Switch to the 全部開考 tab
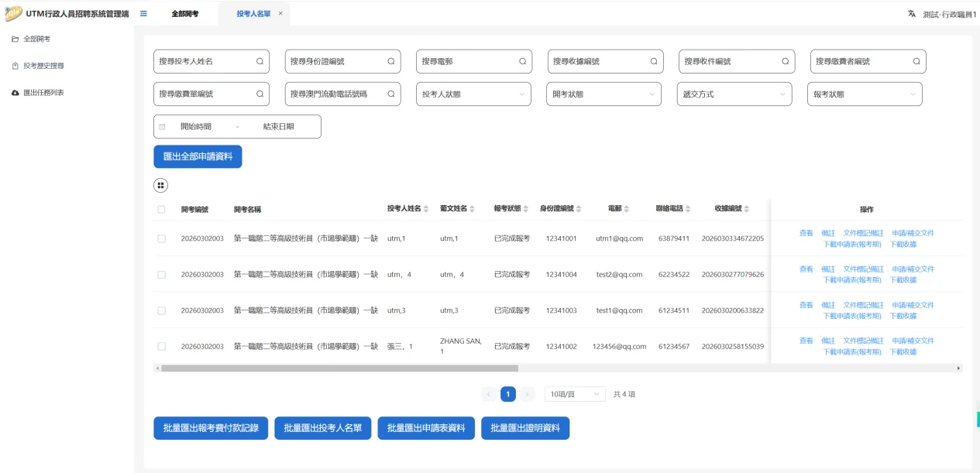980x473 pixels. click(x=184, y=14)
